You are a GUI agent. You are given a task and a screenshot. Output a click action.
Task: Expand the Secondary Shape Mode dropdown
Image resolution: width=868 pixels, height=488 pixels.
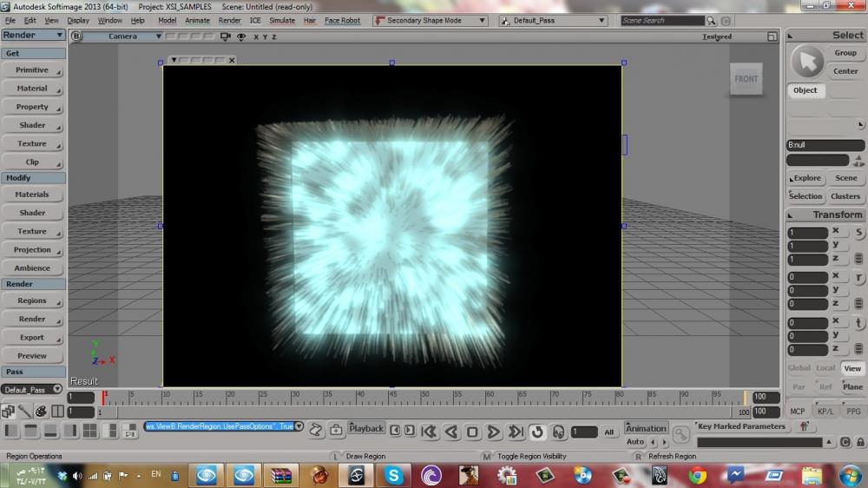click(x=483, y=20)
